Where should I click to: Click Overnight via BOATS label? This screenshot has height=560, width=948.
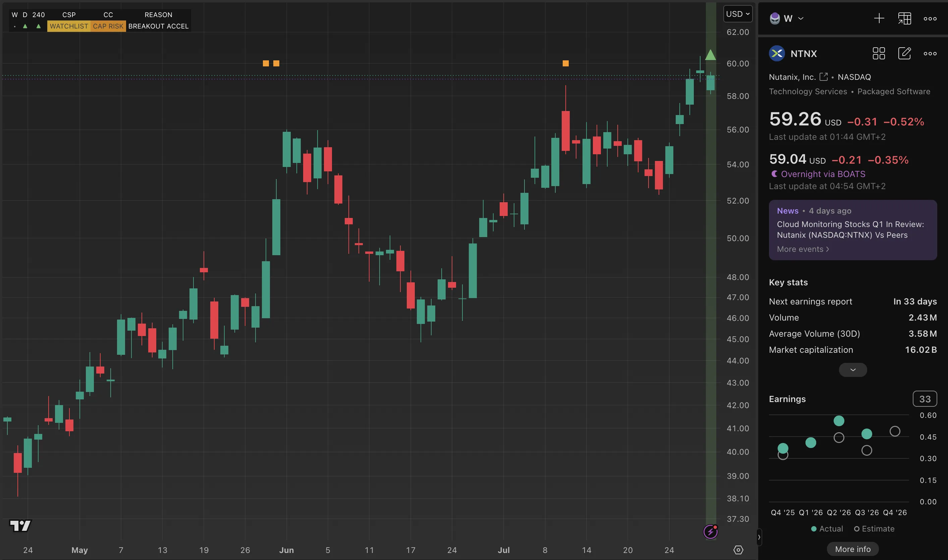[823, 174]
